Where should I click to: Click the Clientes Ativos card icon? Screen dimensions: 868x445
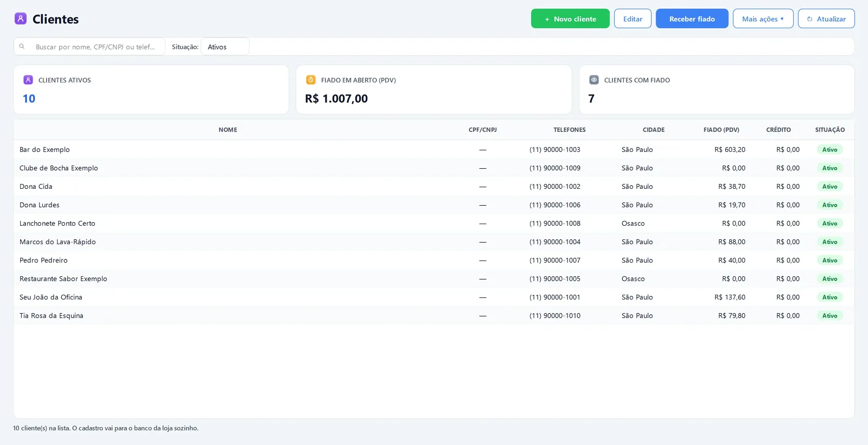[x=28, y=80]
